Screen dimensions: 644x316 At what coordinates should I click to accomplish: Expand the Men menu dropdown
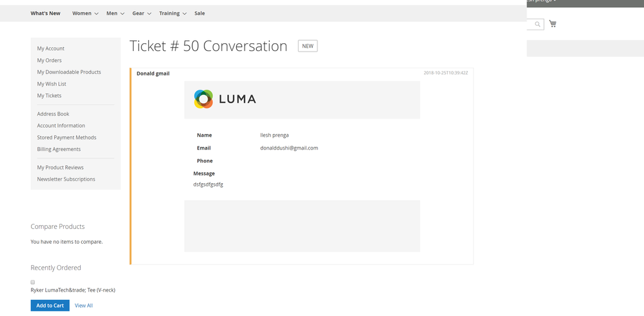point(116,13)
